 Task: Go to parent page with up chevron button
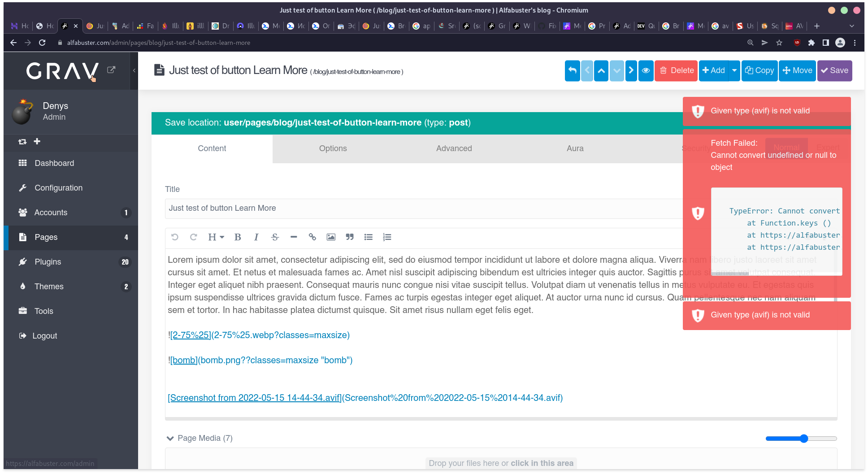click(x=601, y=70)
